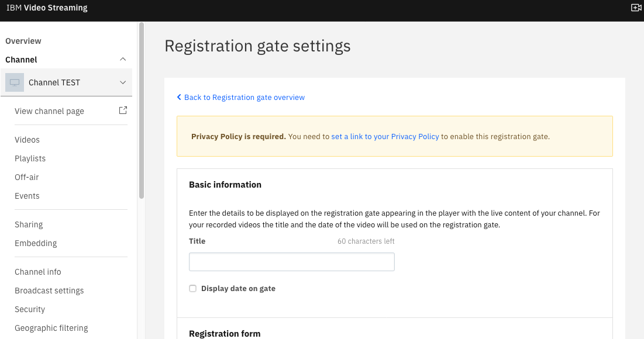This screenshot has height=339, width=644.
Task: Focus the Title text input field
Action: point(292,262)
